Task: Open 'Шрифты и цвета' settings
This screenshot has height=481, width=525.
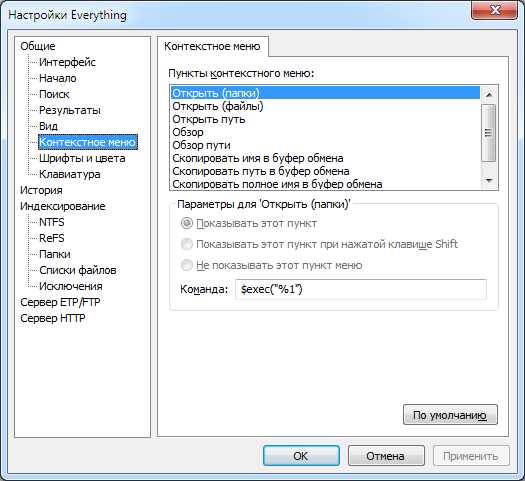Action: (x=82, y=158)
